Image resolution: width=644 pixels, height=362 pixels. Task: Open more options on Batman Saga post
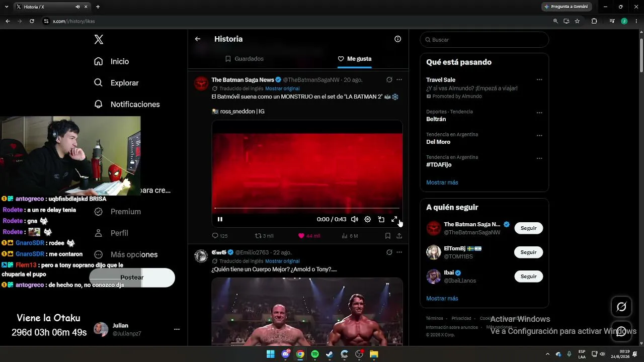399,79
